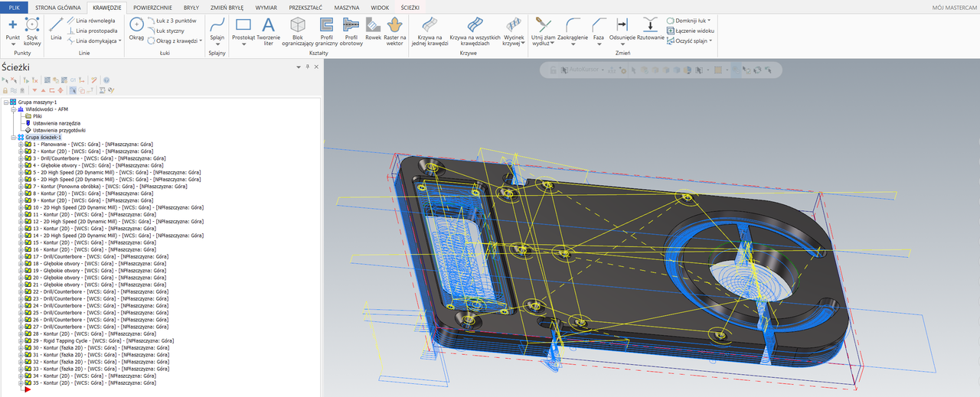Select the Rzutowanie tool
Image resolution: width=980 pixels, height=397 pixels.
point(650,28)
